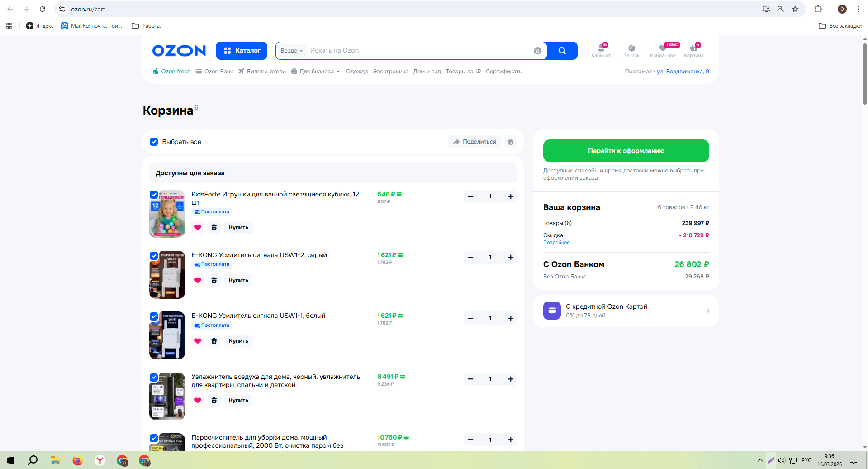
Task: Go to Одежда category
Action: pos(357,72)
